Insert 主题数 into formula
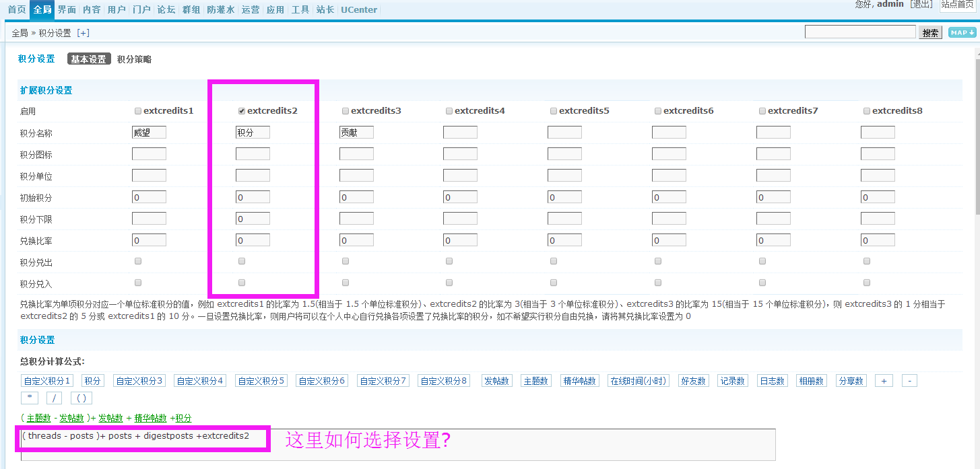The height and width of the screenshot is (469, 980). coord(536,381)
